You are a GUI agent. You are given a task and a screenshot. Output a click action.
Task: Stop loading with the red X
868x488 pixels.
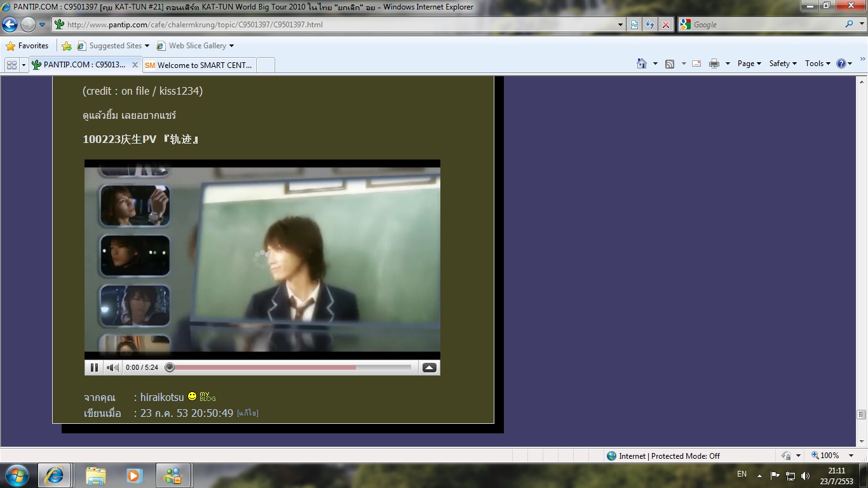click(x=666, y=25)
